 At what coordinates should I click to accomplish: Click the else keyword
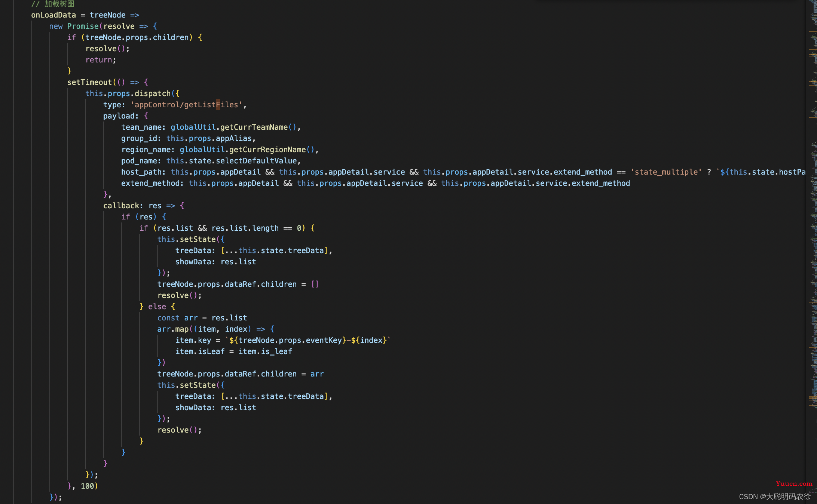[x=157, y=307]
